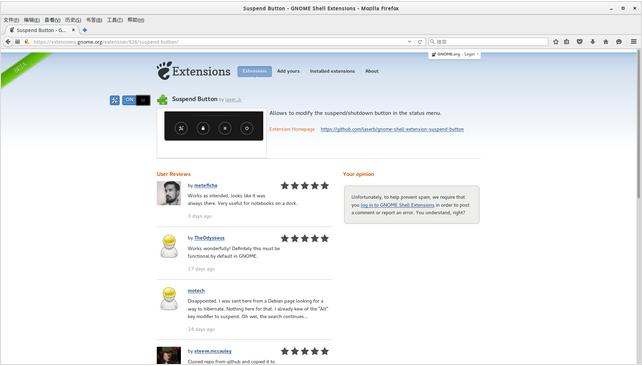Go to Installed extensions
Image resolution: width=642 pixels, height=366 pixels.
pyautogui.click(x=332, y=71)
